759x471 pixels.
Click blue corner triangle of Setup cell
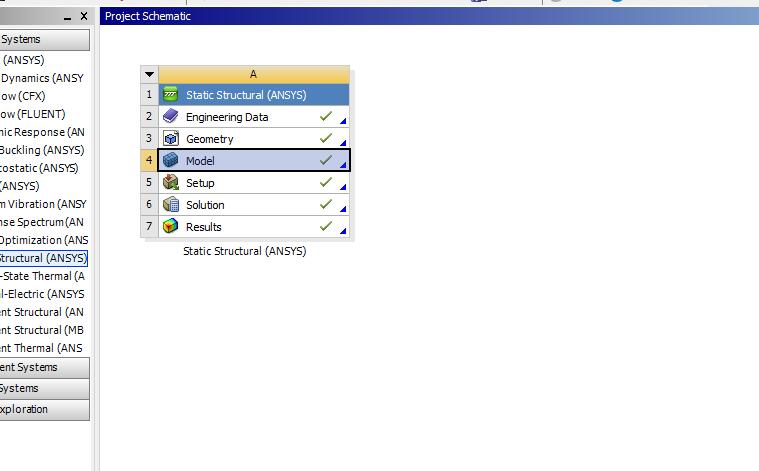[x=343, y=187]
